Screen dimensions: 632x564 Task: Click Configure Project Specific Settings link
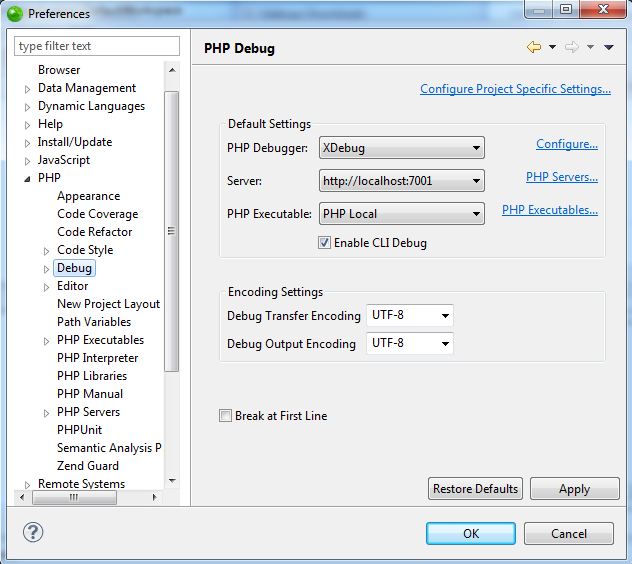pos(515,89)
